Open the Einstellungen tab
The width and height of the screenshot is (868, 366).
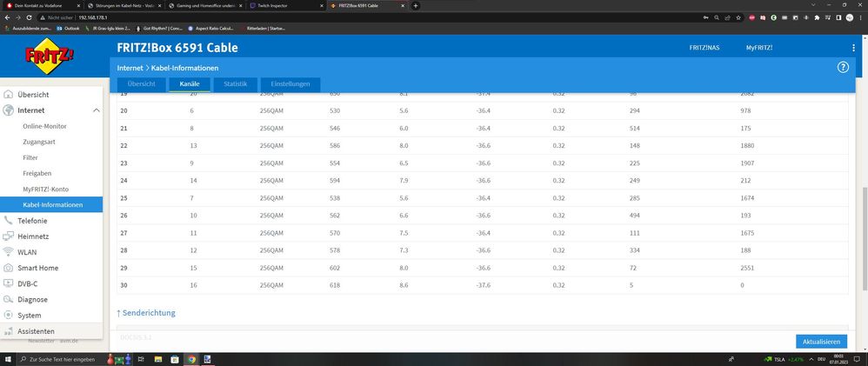(290, 84)
